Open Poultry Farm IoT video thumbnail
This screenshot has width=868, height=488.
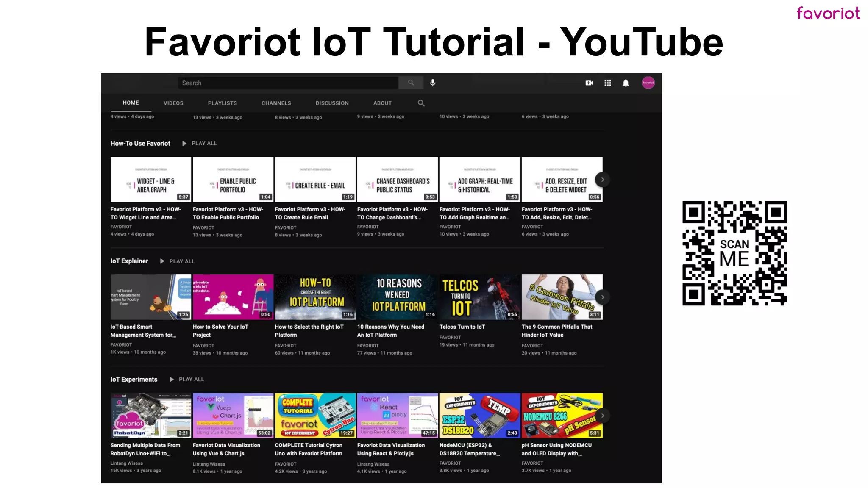[150, 297]
